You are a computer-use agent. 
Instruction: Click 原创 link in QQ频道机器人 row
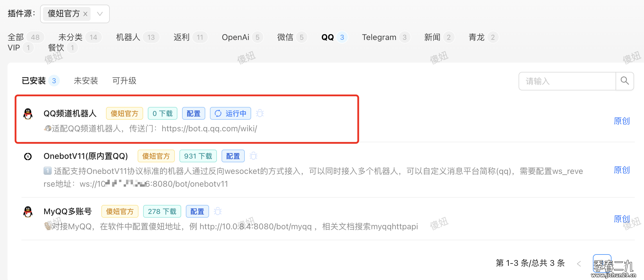point(622,121)
